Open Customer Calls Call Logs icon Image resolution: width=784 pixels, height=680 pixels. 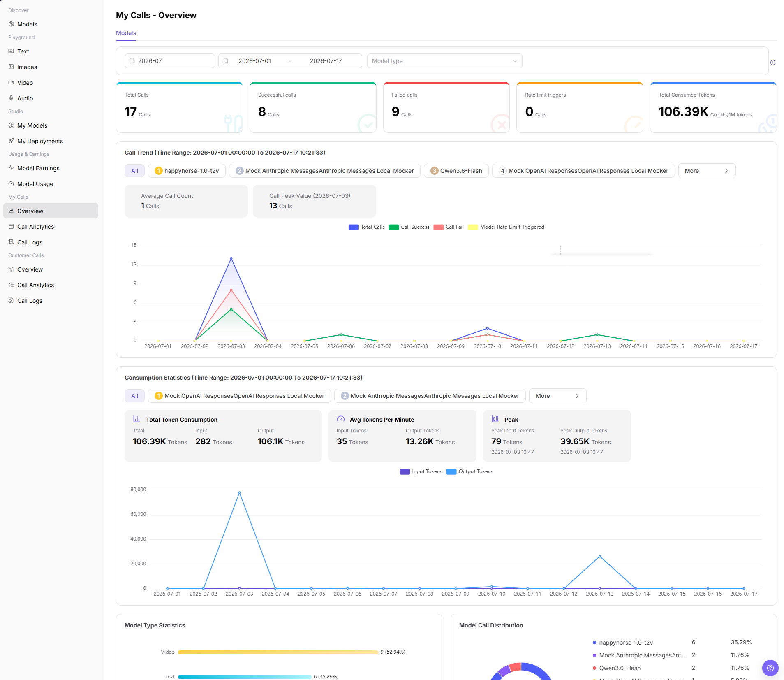pyautogui.click(x=11, y=301)
